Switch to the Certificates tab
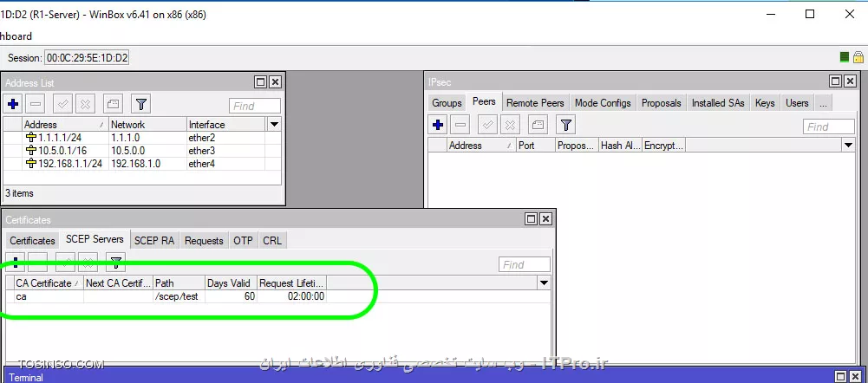This screenshot has width=868, height=383. tap(32, 241)
